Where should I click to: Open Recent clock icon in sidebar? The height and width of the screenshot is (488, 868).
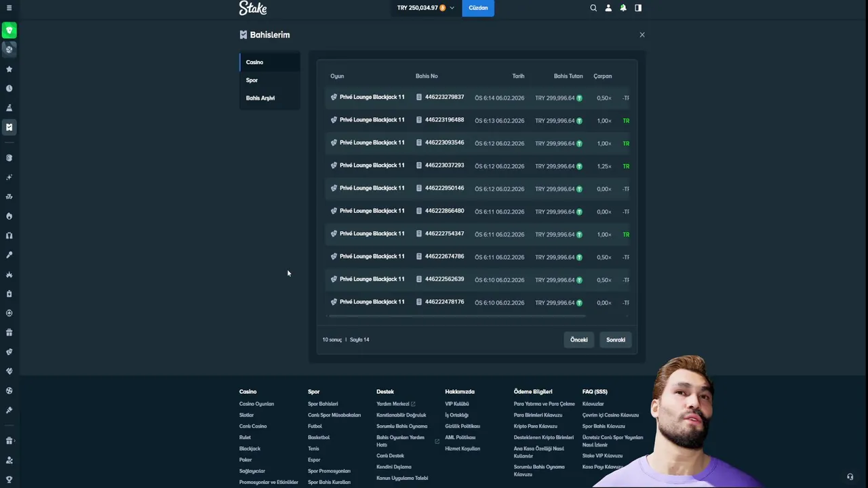9,89
